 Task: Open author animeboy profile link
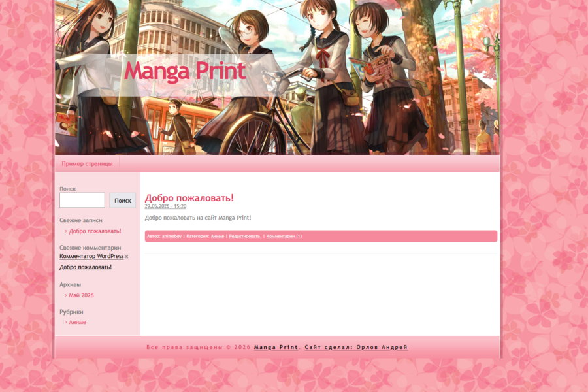171,236
